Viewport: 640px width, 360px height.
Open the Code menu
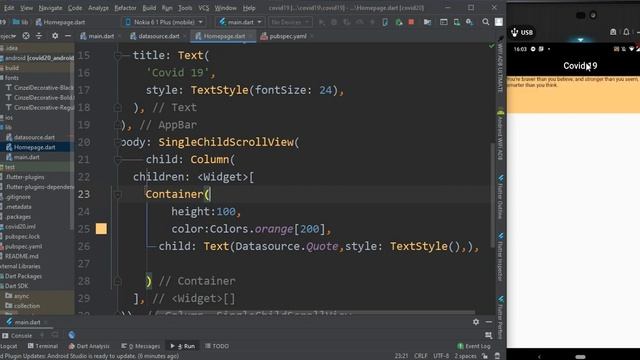point(75,8)
